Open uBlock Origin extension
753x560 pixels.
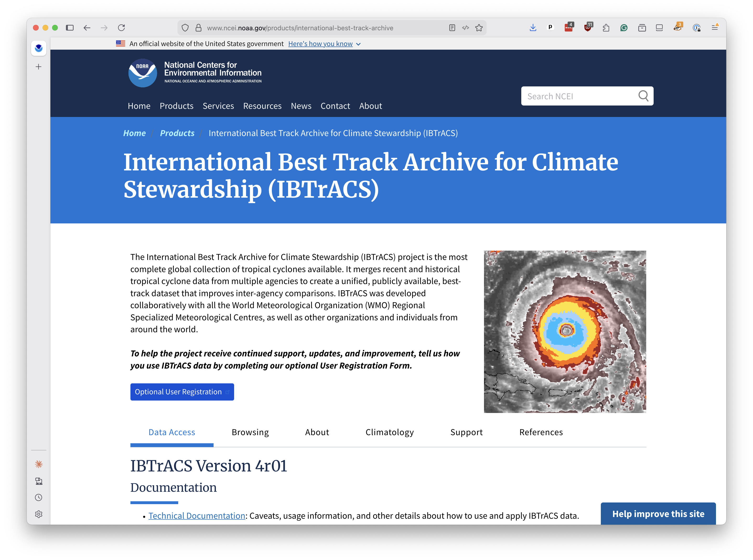pos(588,28)
